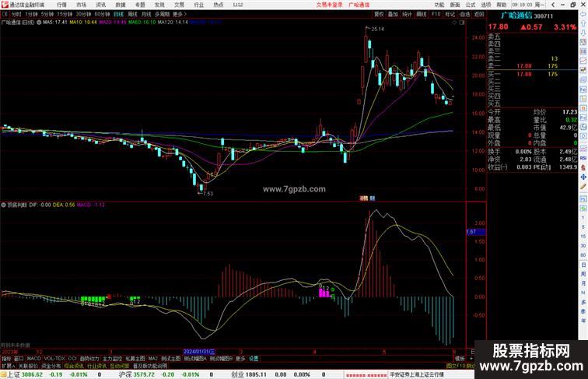Screen dimensions: 588x379
Task: Toggle 叠加 overlay comparison
Action: [x=393, y=14]
